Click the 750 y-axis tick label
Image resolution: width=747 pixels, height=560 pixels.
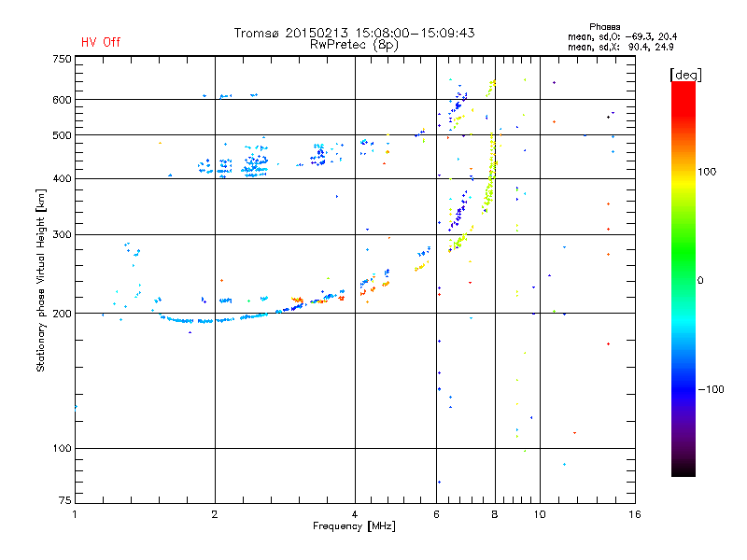click(62, 59)
